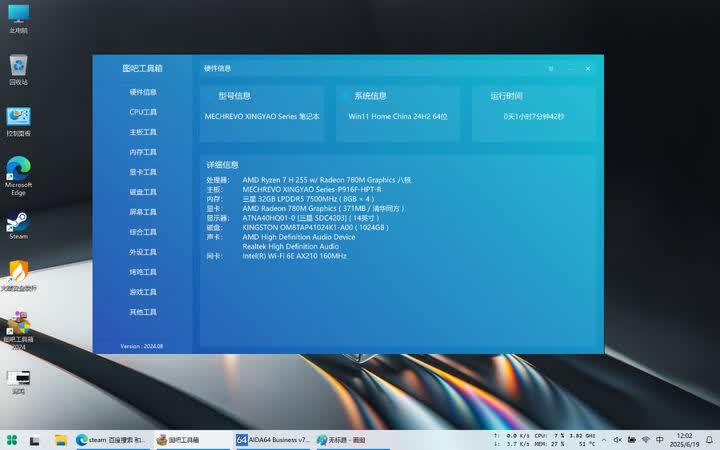Image resolution: width=720 pixels, height=450 pixels.
Task: Select 显卡工具 in the toolbox sidebar
Action: (143, 172)
